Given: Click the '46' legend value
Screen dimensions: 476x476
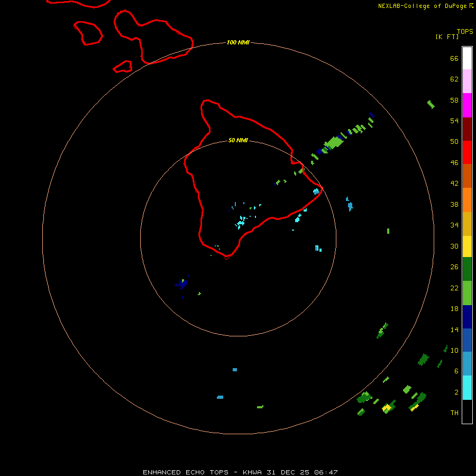Looking at the screenshot, I should pos(454,163).
